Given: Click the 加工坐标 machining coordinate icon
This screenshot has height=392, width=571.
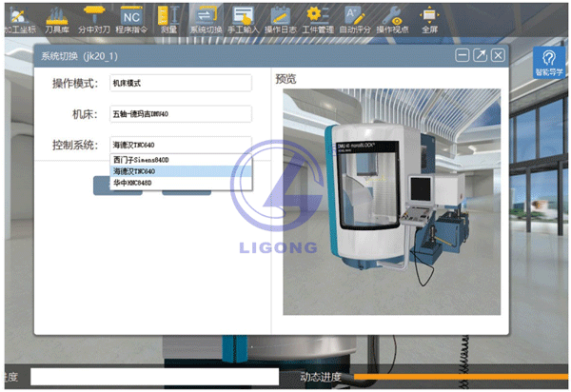Looking at the screenshot, I should coord(18,17).
